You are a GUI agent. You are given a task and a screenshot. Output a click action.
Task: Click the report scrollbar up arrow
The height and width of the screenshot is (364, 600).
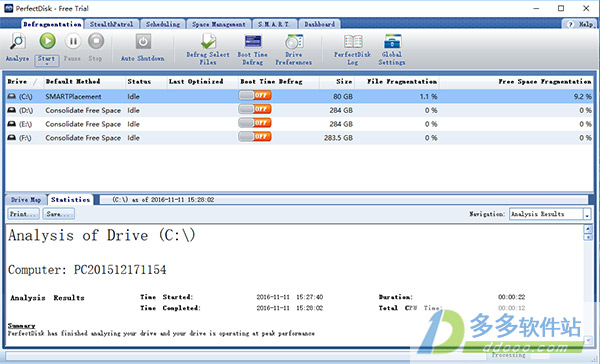(x=588, y=229)
